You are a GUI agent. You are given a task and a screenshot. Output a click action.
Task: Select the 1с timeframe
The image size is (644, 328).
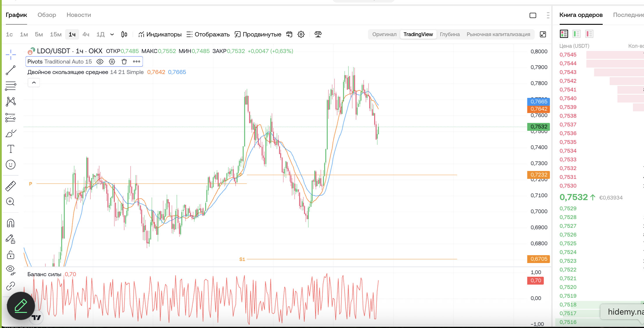9,34
